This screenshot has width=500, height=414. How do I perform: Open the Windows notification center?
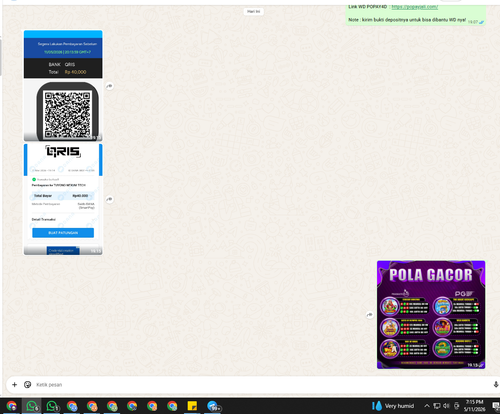[x=495, y=406]
